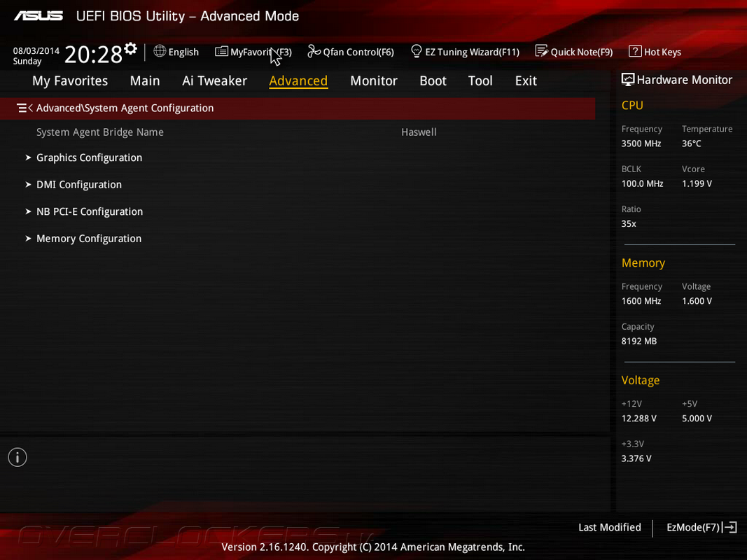Open the Boot tab
The image size is (747, 560).
[x=433, y=81]
